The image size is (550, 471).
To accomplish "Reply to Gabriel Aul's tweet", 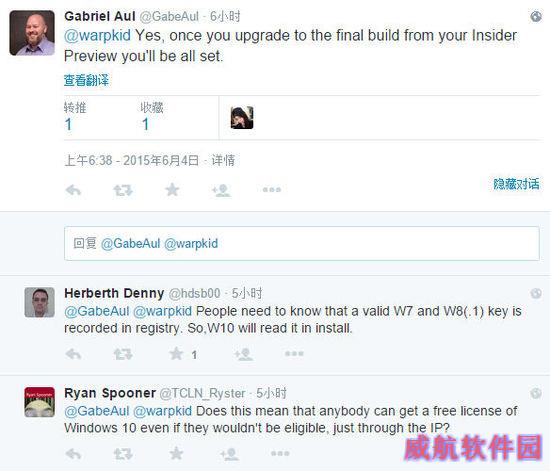I will point(73,190).
